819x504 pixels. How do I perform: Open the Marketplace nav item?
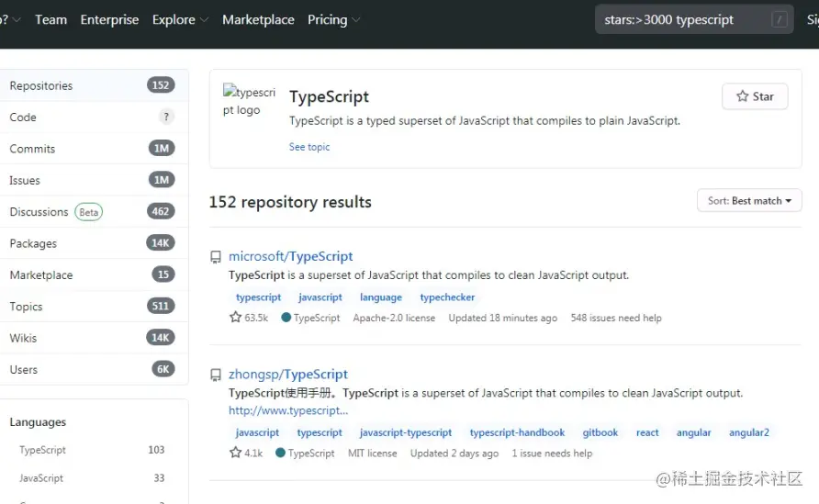click(x=258, y=19)
